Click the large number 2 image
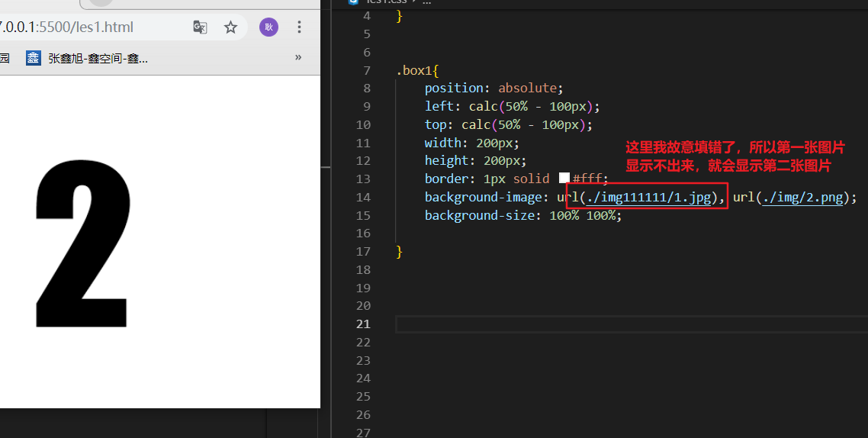The image size is (868, 438). tap(82, 245)
